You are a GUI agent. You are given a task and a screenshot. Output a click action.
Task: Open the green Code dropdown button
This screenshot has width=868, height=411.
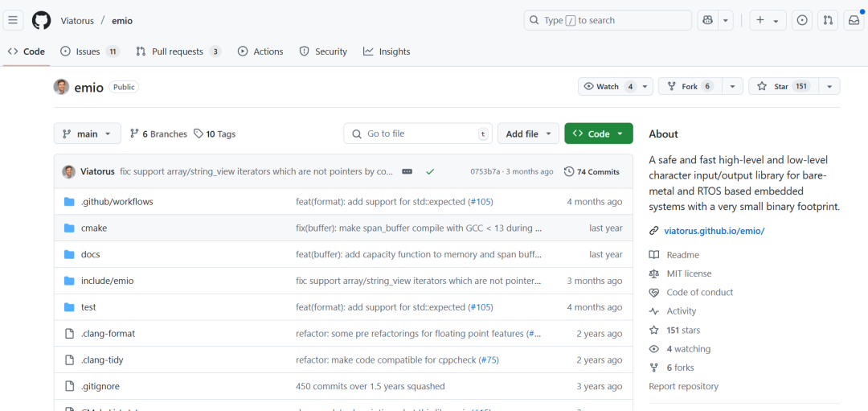599,134
